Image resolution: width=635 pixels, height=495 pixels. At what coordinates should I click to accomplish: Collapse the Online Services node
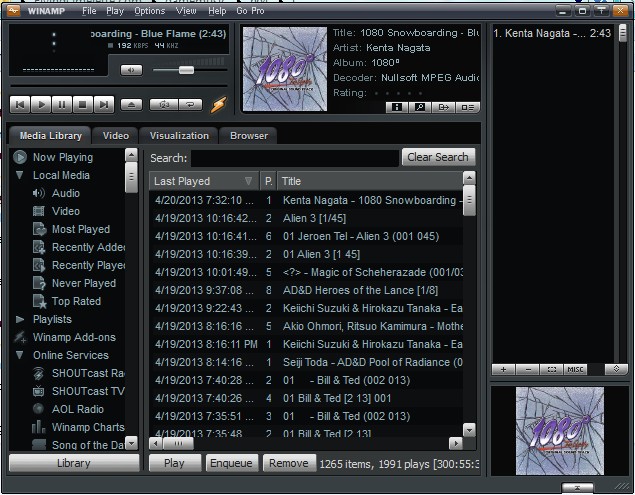[x=19, y=355]
